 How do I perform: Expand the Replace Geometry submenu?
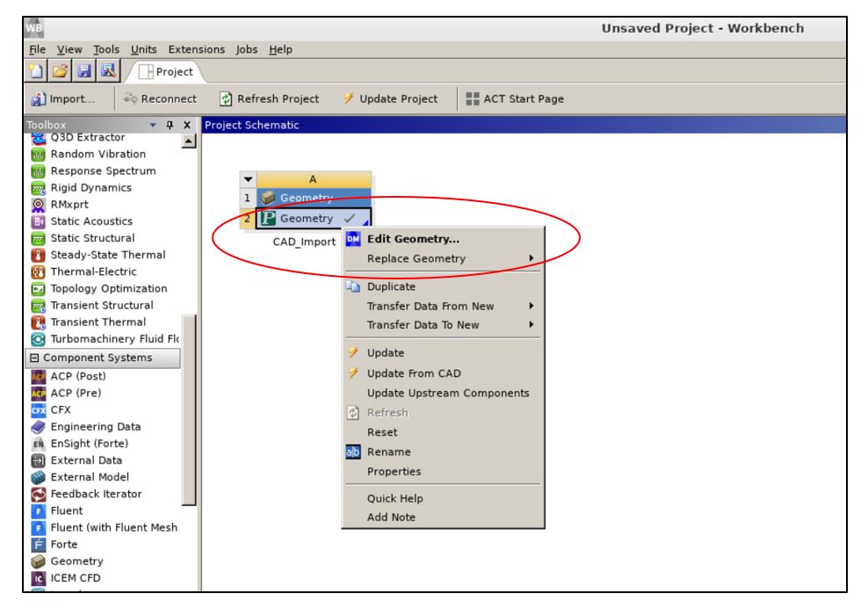pos(443,258)
